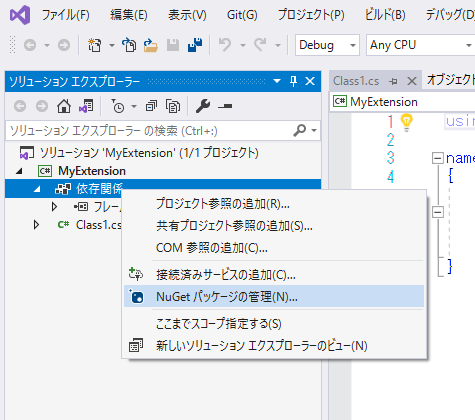Viewport: 475px width, 420px height.
Task: Open the Solution Explorer window options dropdown
Action: [x=277, y=81]
